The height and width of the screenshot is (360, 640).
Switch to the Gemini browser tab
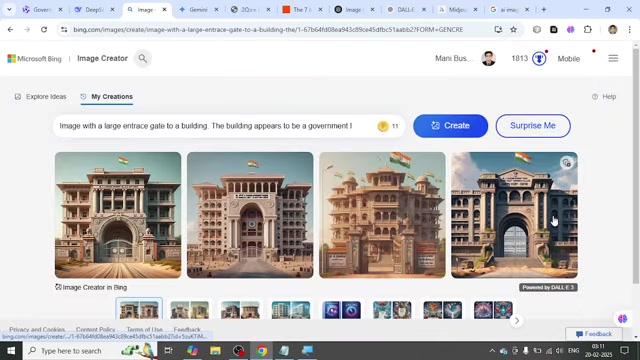point(199,9)
